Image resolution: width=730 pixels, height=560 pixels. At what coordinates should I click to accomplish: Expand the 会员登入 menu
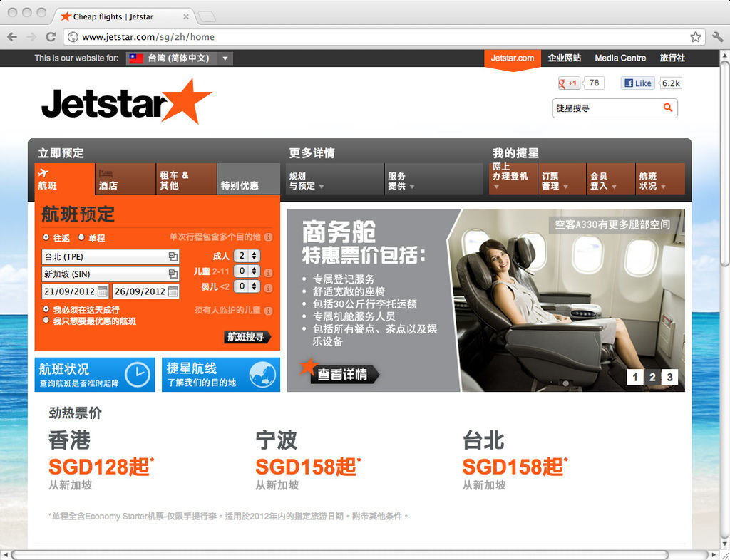point(611,178)
